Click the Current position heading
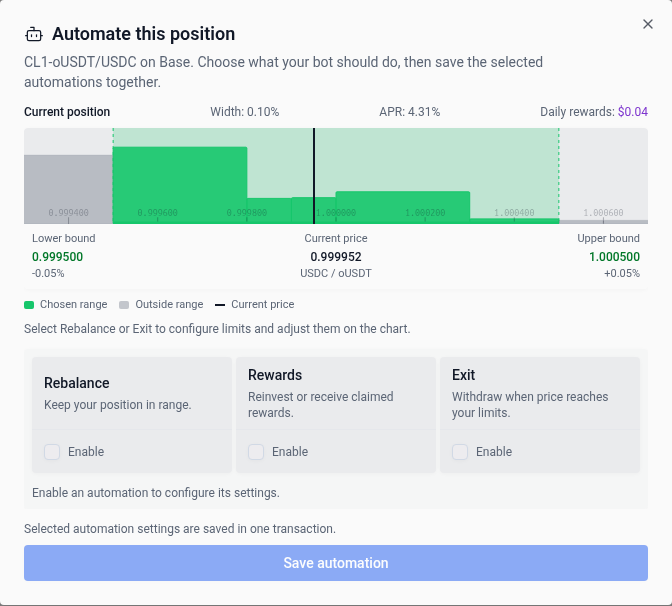672x606 pixels. (x=67, y=112)
